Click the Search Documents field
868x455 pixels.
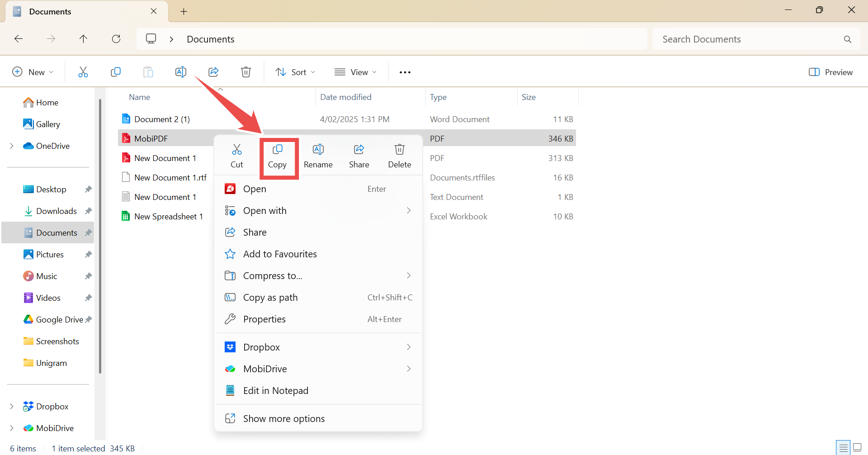(x=748, y=39)
